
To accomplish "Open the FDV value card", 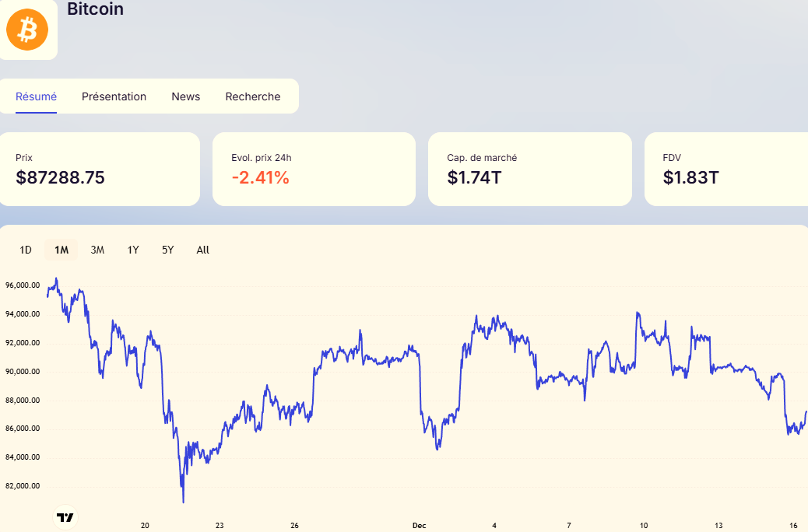I will (x=725, y=169).
